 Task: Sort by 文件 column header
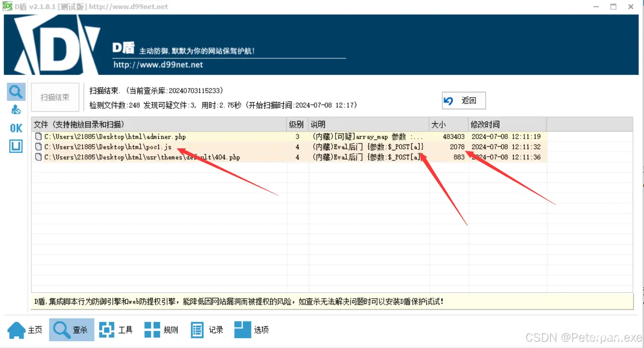click(x=159, y=124)
